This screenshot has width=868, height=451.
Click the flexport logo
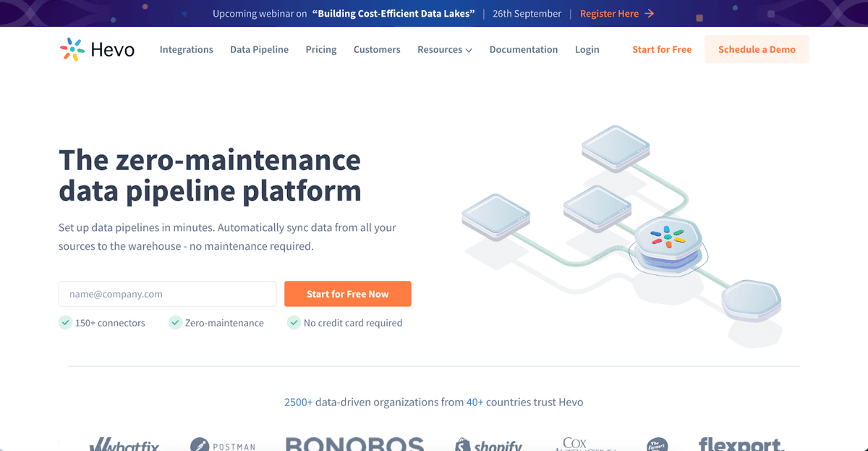click(741, 444)
